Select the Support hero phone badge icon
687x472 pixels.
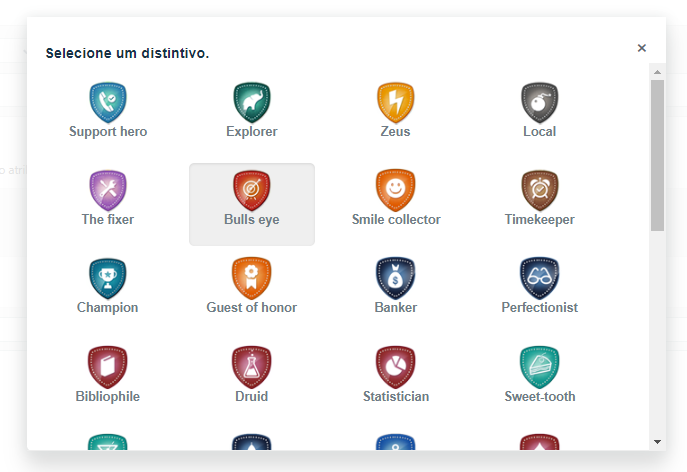pos(108,102)
